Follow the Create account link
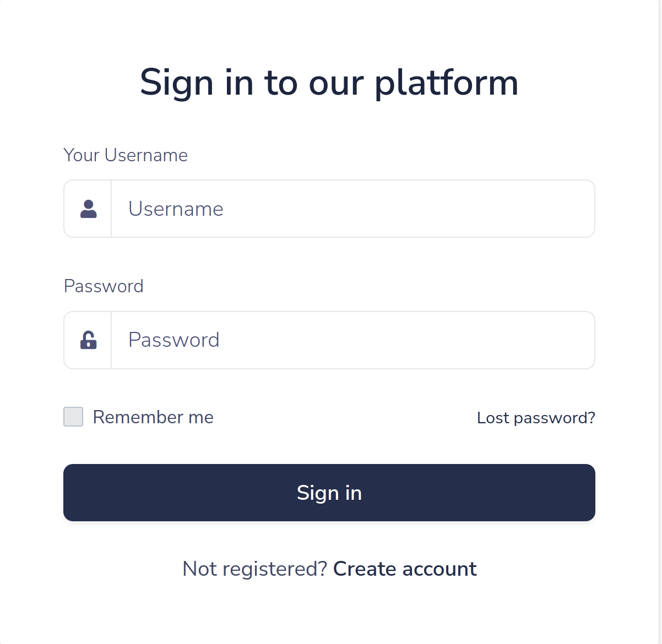Viewport: 662px width, 644px height. pos(405,569)
